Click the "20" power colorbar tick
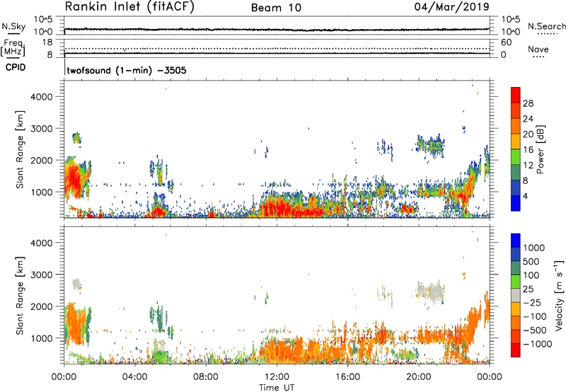Viewport: 566px width, 392px height. [528, 134]
